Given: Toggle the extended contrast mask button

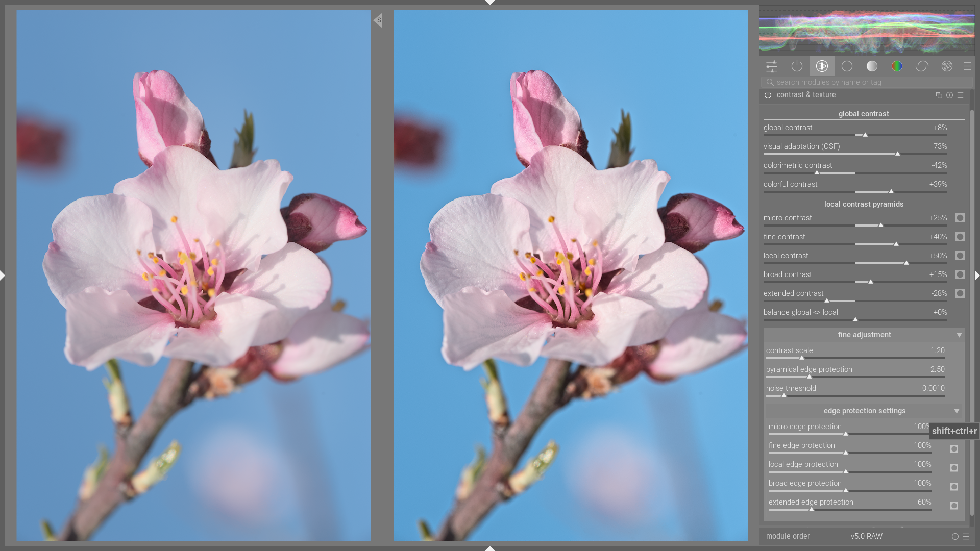Looking at the screenshot, I should point(960,294).
